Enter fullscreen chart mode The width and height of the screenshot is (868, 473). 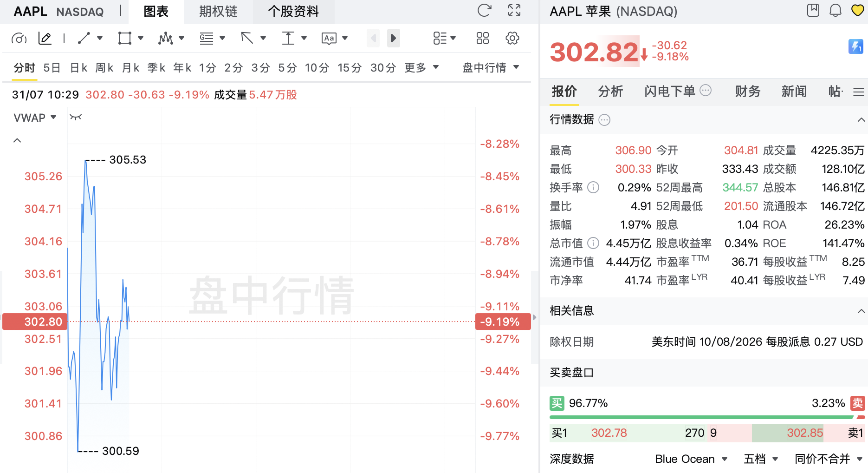(x=514, y=11)
